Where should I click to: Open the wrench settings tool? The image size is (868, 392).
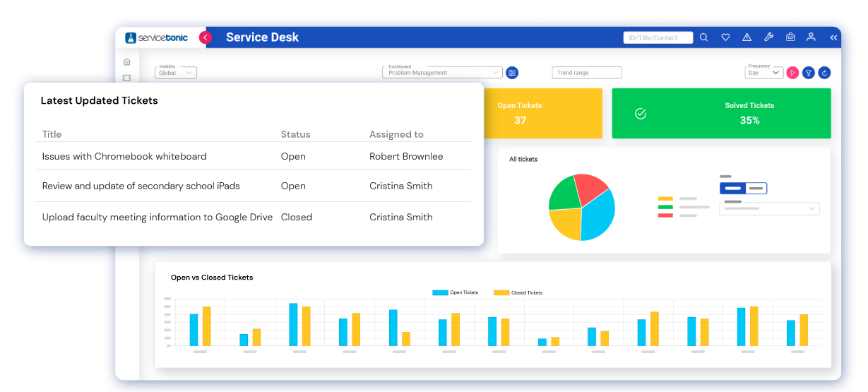click(x=769, y=37)
